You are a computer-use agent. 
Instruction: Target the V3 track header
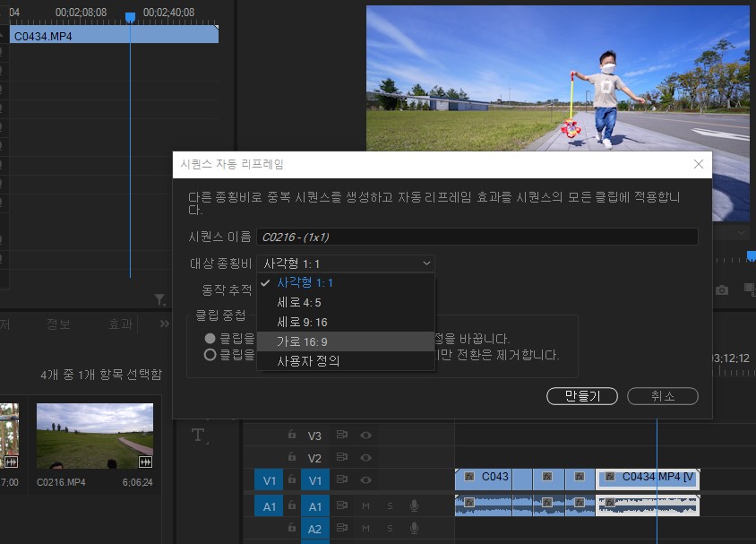pos(314,436)
